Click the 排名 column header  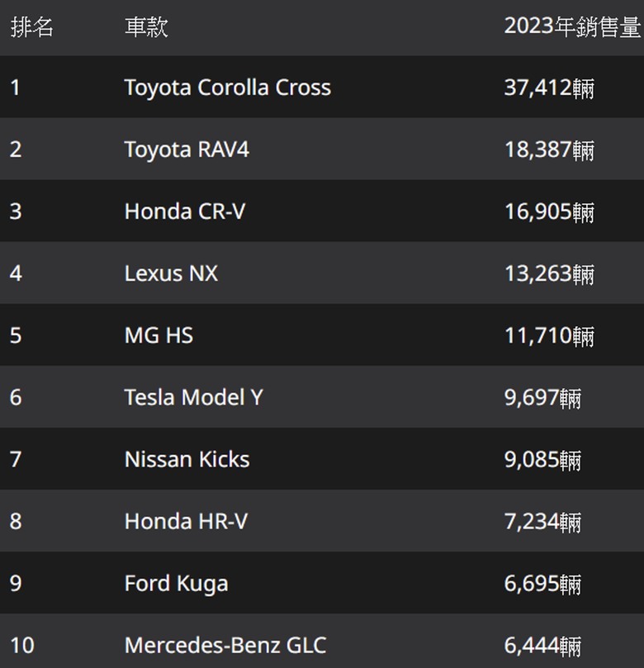pyautogui.click(x=32, y=26)
